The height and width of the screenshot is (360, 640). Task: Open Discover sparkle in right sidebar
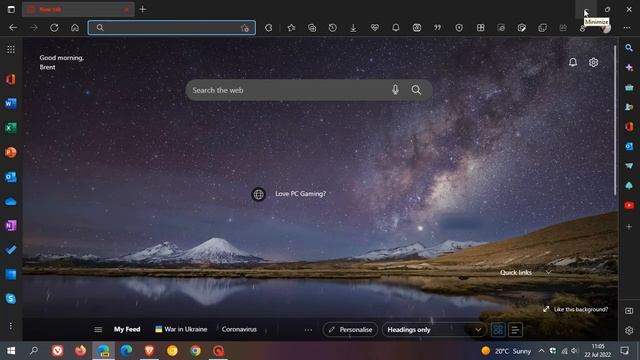(x=629, y=68)
